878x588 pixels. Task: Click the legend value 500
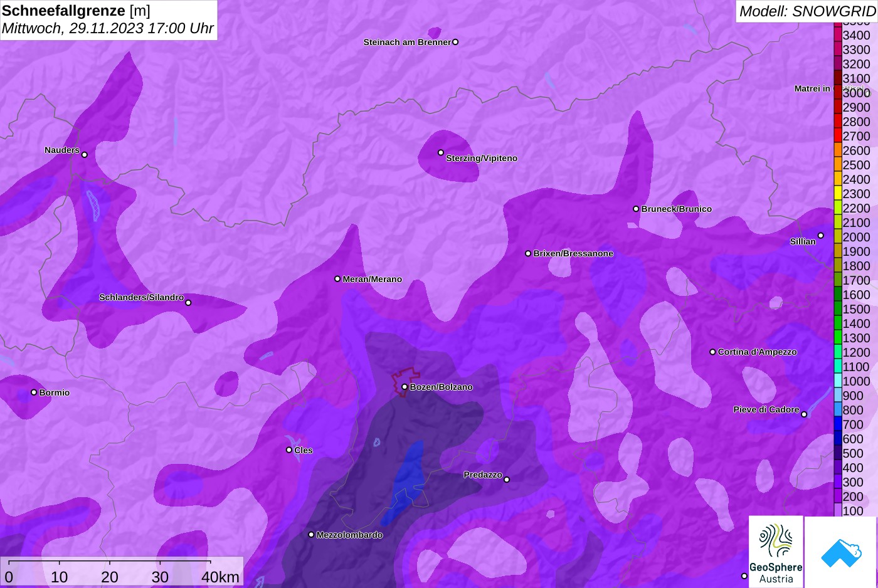click(853, 453)
